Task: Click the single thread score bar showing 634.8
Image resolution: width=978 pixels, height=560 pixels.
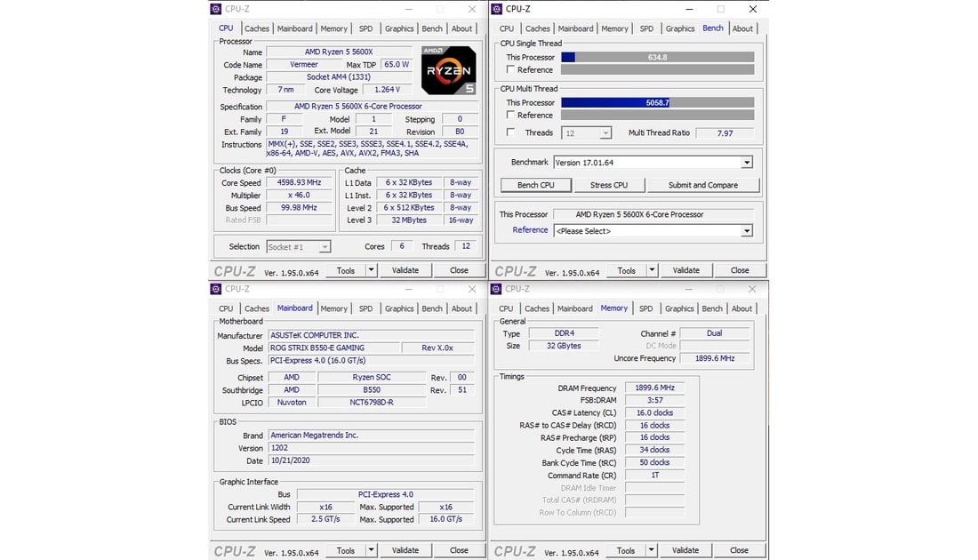Action: pos(657,57)
